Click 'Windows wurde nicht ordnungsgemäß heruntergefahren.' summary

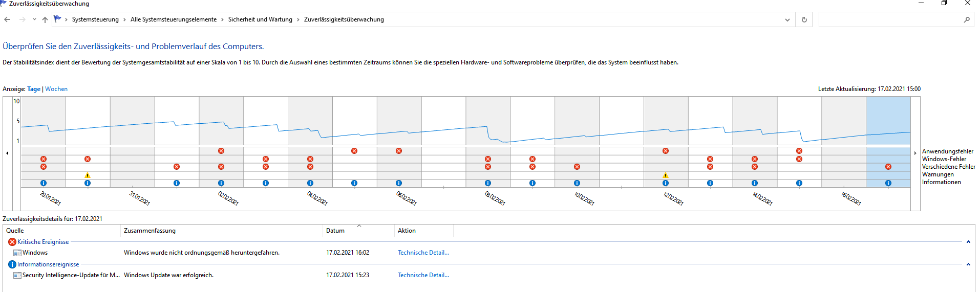click(202, 253)
